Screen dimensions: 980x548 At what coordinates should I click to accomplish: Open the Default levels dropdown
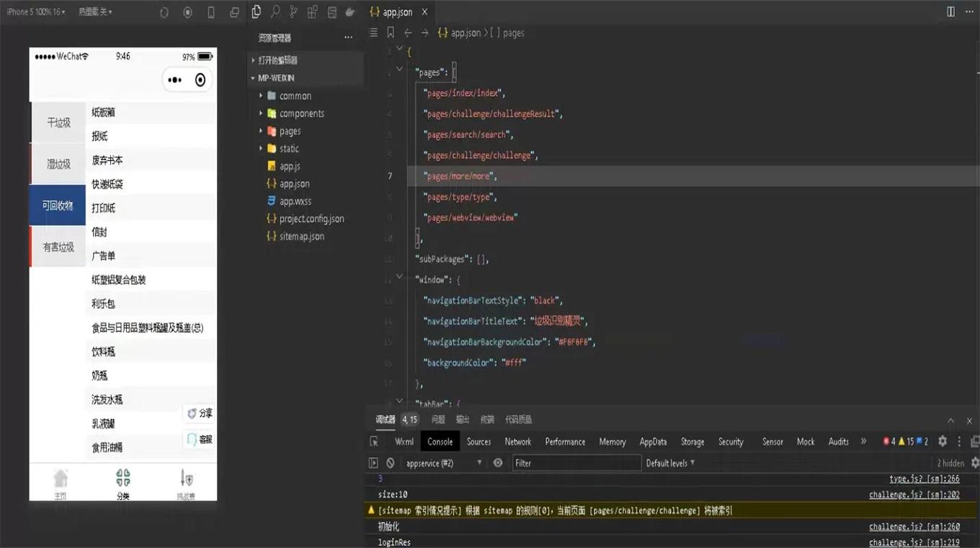(670, 463)
